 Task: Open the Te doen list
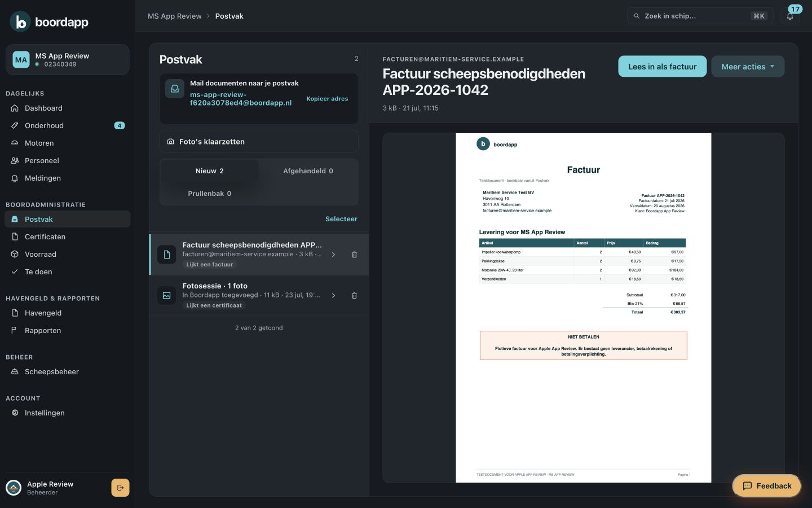(68, 271)
